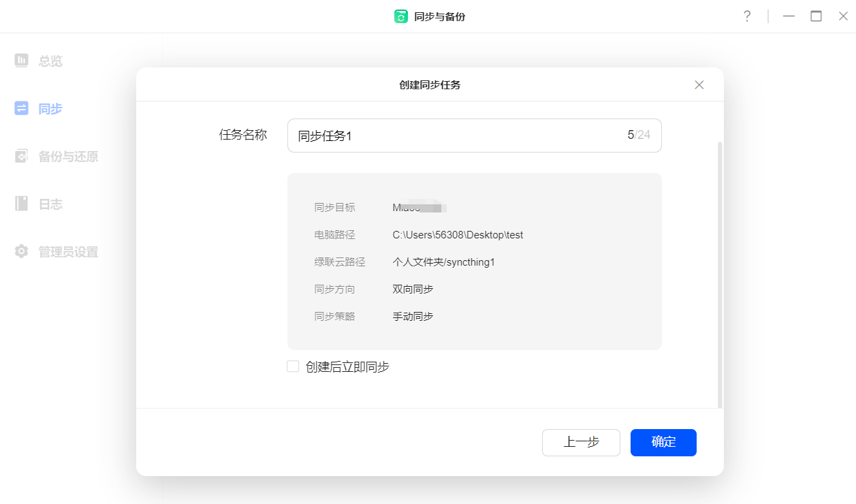Click the 同步 sync arrows icon
The height and width of the screenshot is (504, 856).
click(x=22, y=108)
